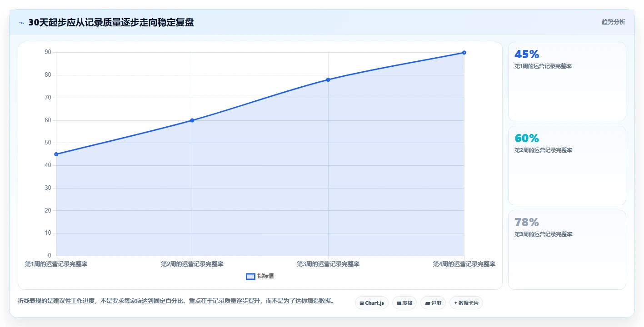This screenshot has width=644, height=327.
Task: Click the lightning icon beside the title
Action: [21, 23]
